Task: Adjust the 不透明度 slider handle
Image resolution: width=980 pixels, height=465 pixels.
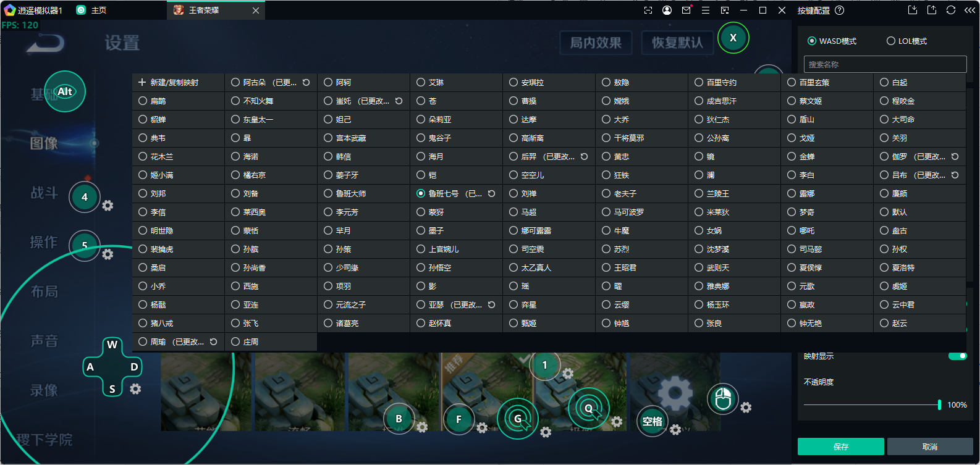Action: 939,404
